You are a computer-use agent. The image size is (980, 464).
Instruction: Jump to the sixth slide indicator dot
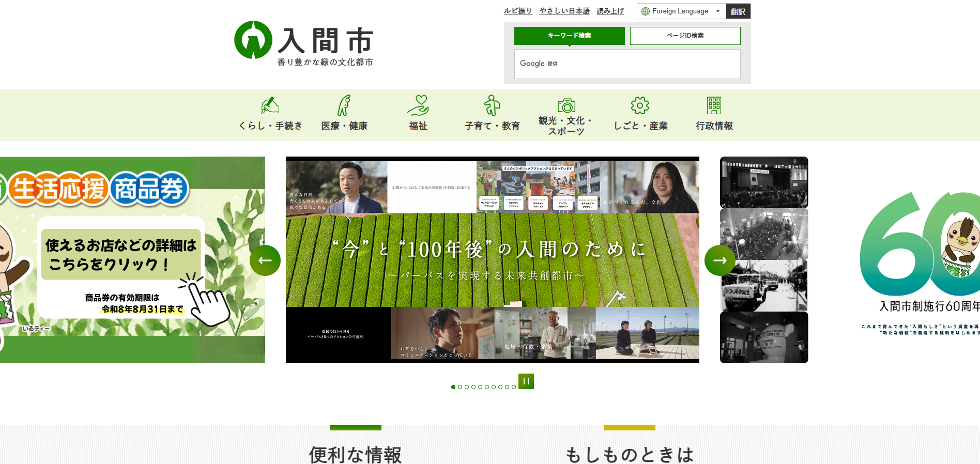click(x=487, y=387)
